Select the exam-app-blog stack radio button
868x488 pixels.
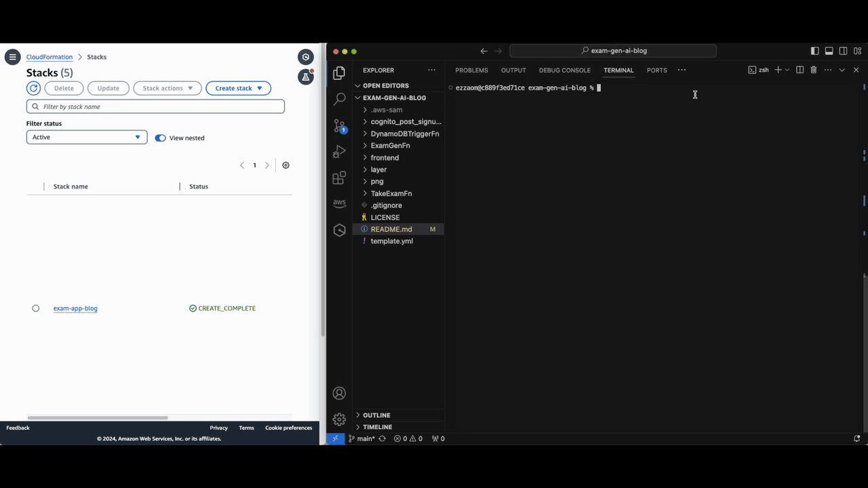point(36,308)
